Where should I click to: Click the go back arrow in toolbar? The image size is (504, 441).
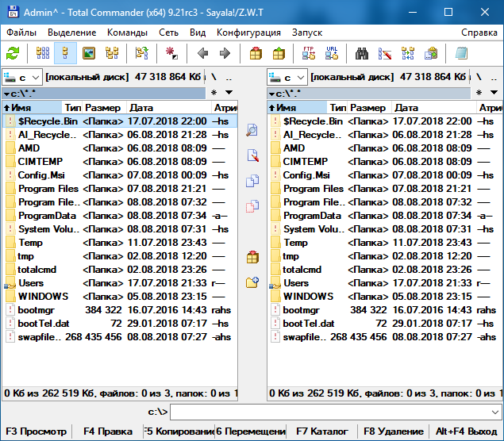click(202, 54)
